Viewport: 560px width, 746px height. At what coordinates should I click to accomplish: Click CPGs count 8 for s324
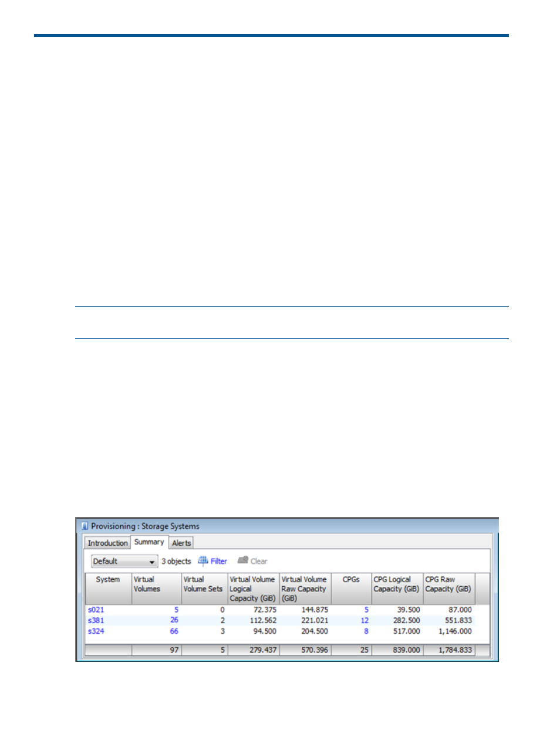pos(366,631)
